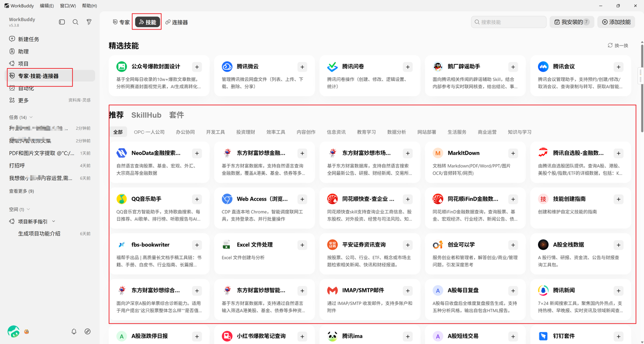This screenshot has width=644, height=344.
Task: Open the 我安装的 installed skills button
Action: pyautogui.click(x=572, y=22)
